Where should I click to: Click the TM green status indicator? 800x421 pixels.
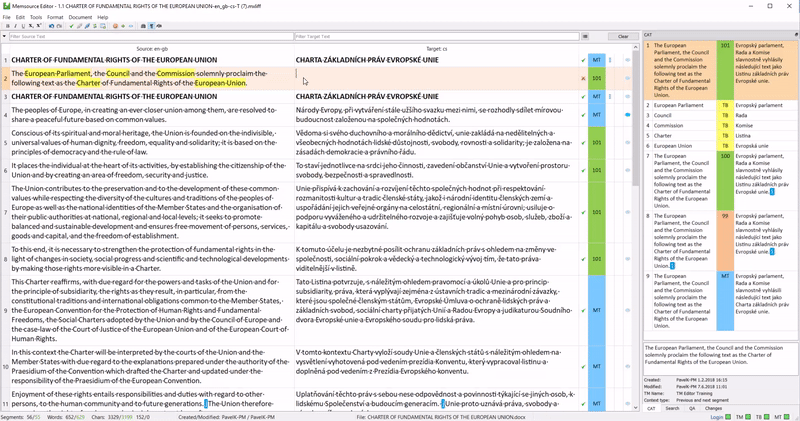point(748,417)
